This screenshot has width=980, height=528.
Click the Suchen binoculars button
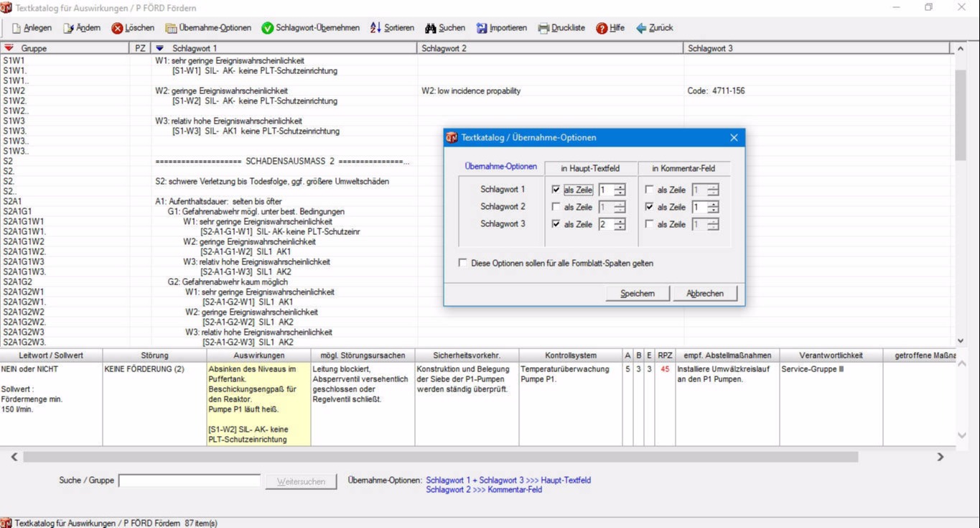445,28
